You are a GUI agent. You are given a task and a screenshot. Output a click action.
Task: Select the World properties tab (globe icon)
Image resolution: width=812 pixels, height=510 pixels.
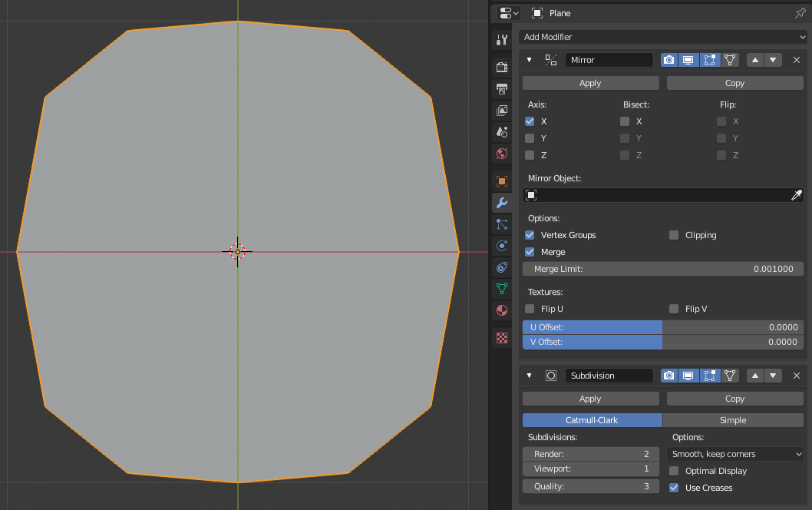pos(501,154)
